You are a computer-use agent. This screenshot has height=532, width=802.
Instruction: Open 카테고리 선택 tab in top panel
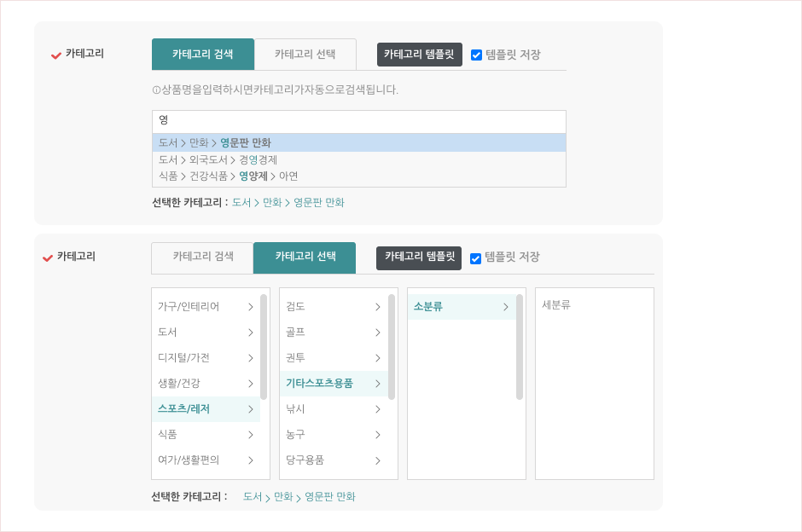coord(305,55)
